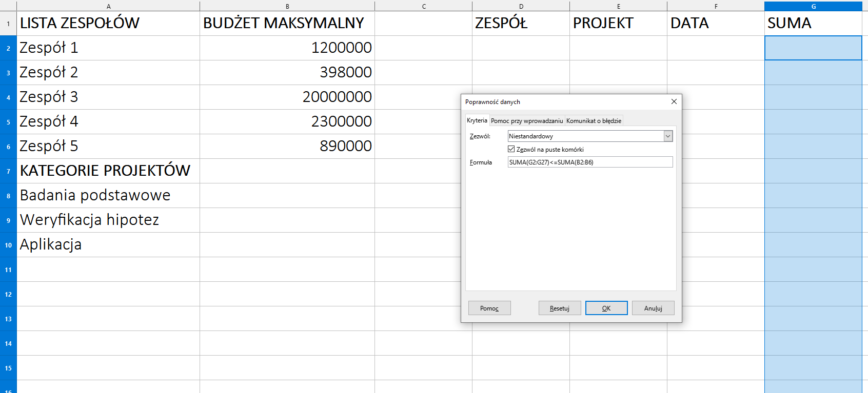Image resolution: width=868 pixels, height=393 pixels.
Task: Select column B header
Action: pos(287,6)
